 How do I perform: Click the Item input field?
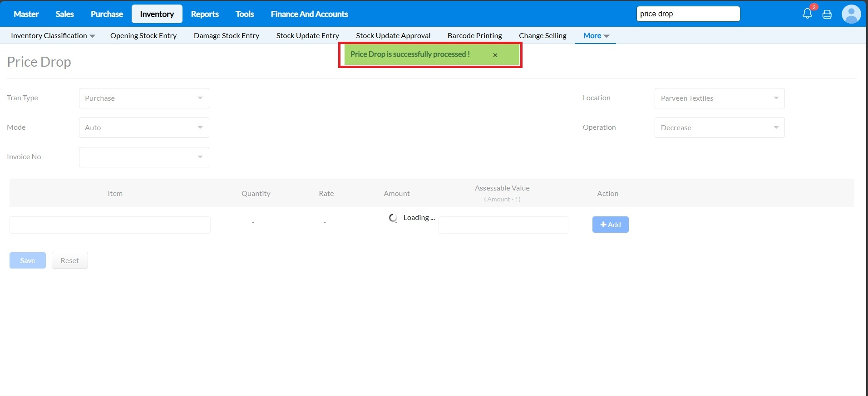[110, 225]
